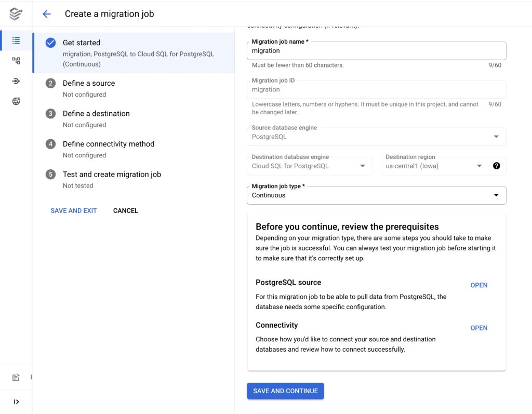Open the Destination database engine dropdown

pos(363,166)
